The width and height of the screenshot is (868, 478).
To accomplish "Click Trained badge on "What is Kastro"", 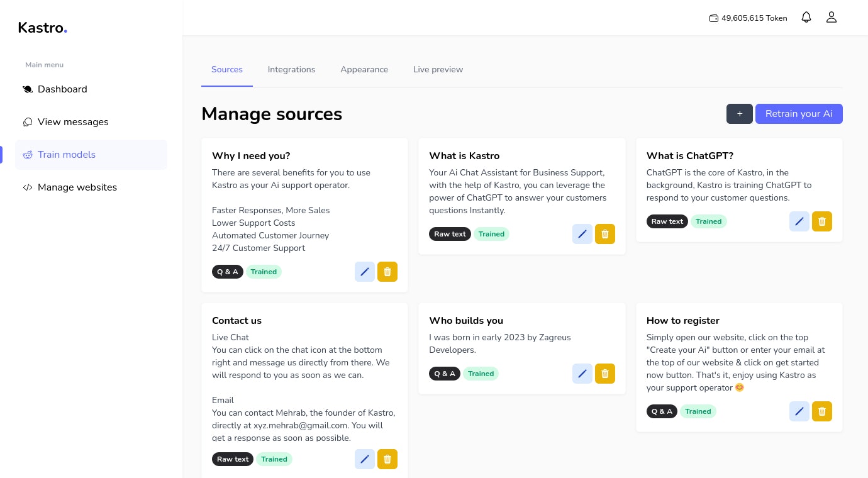I will point(491,234).
